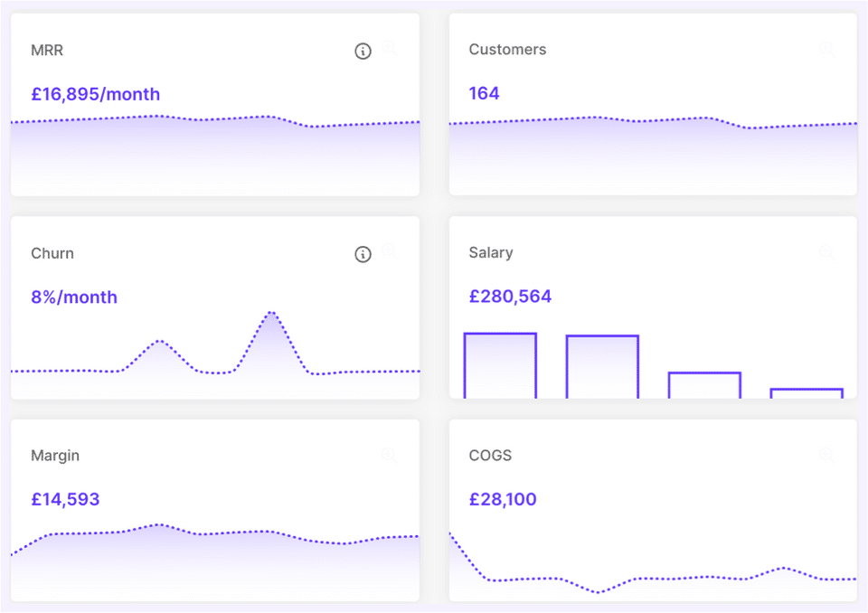Click the second bar in the Salary chart
The height and width of the screenshot is (613, 868).
[x=602, y=366]
